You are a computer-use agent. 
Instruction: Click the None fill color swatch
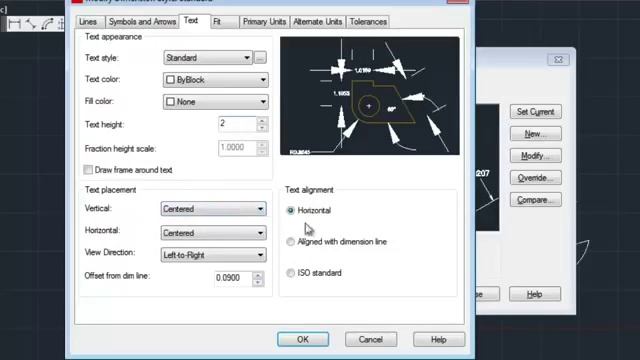[x=170, y=102]
